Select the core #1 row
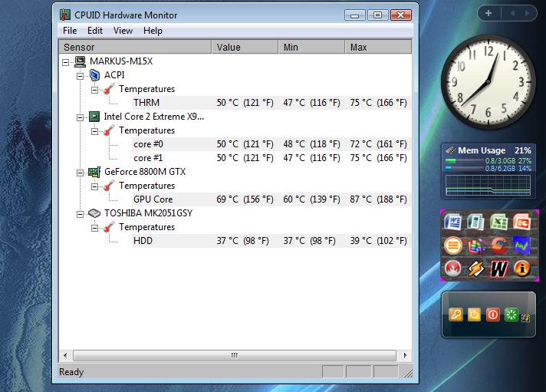The width and height of the screenshot is (546, 392). coord(271,158)
